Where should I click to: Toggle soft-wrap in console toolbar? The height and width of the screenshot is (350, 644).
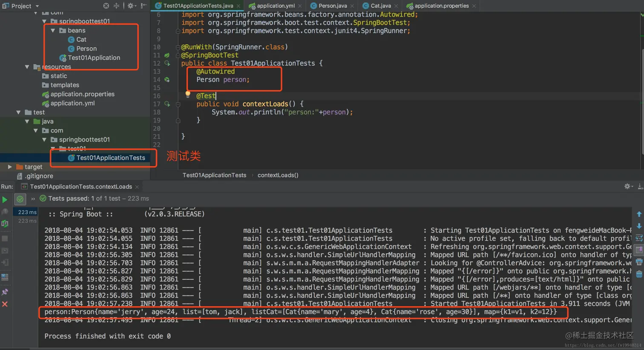(x=639, y=238)
